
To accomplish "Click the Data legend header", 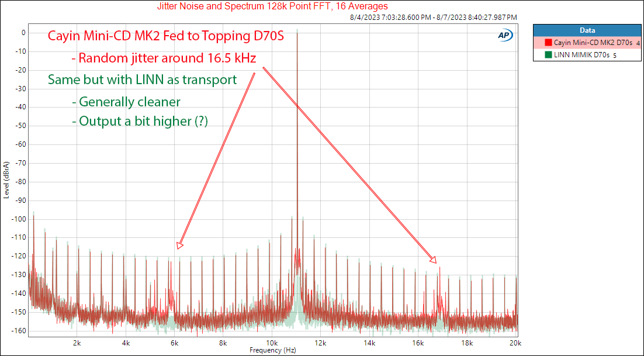I will (x=587, y=30).
